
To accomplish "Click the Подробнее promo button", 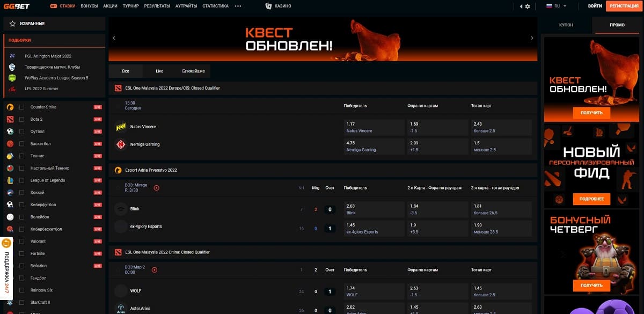I will [x=591, y=199].
